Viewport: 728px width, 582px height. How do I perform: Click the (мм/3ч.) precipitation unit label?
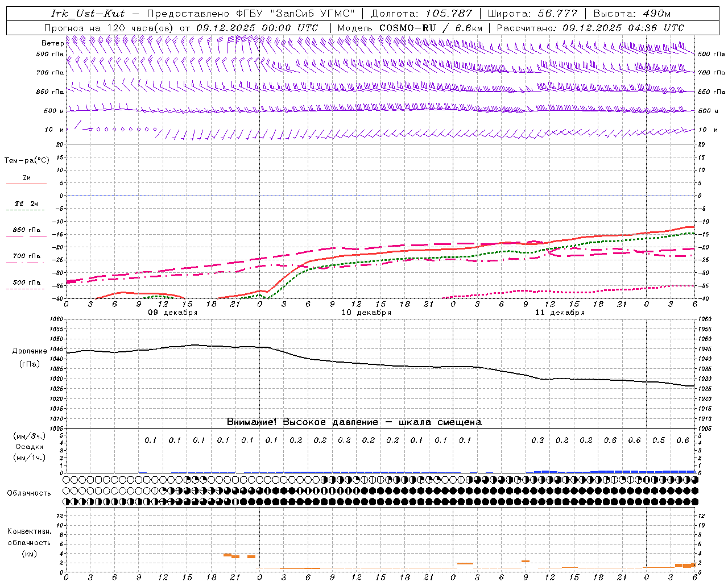coord(30,436)
